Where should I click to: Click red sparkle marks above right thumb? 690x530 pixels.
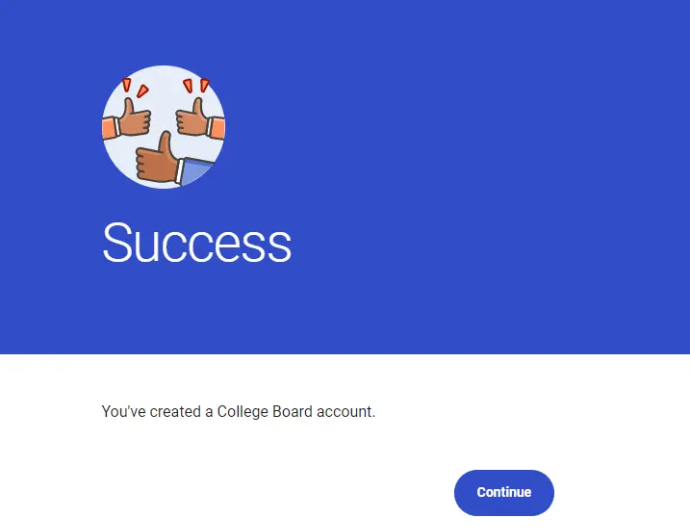click(196, 86)
